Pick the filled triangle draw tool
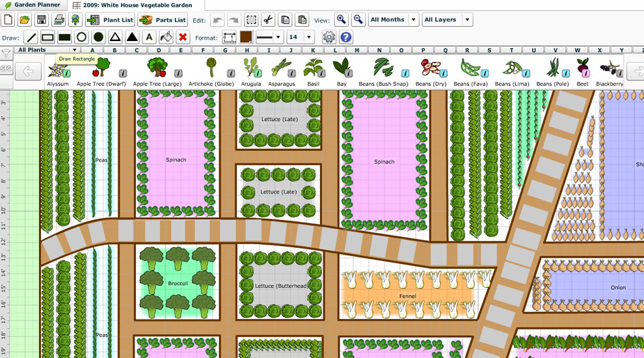The height and width of the screenshot is (358, 644). [132, 38]
